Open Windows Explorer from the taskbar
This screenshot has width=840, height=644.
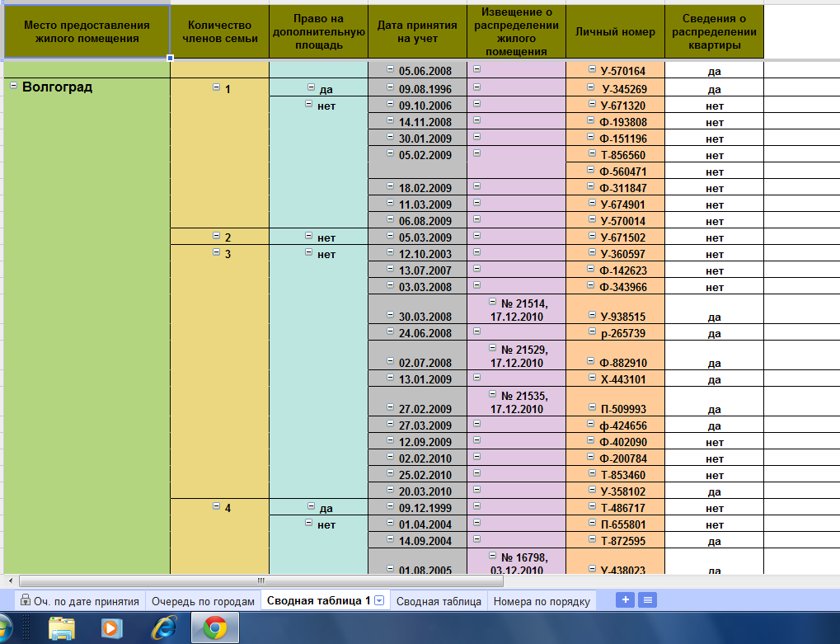[x=63, y=628]
